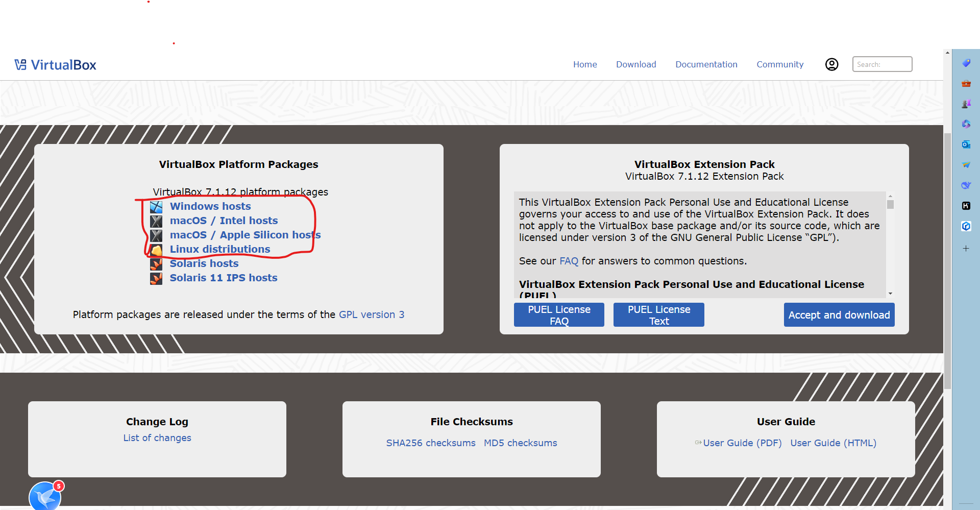Click Accept and download button

[839, 315]
